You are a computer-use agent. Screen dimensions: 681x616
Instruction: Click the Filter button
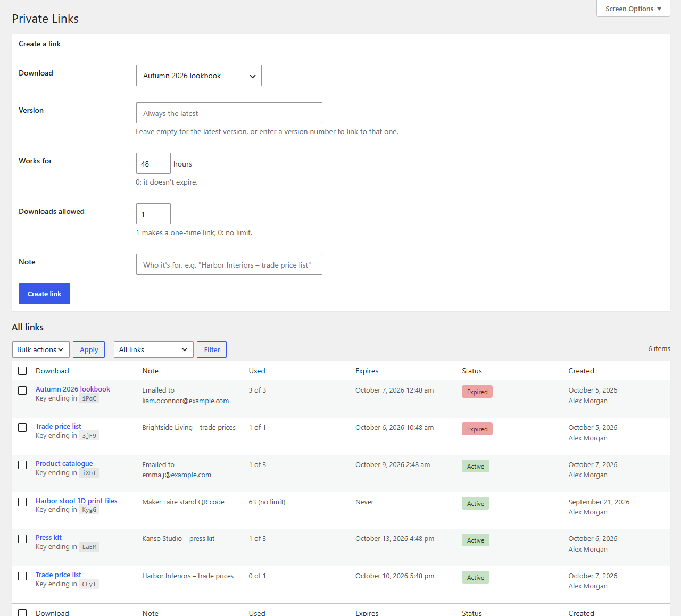(x=212, y=349)
